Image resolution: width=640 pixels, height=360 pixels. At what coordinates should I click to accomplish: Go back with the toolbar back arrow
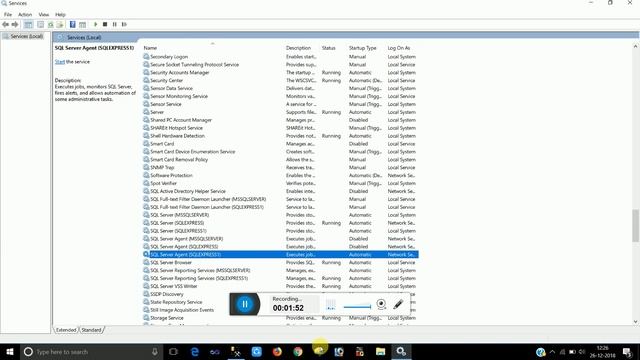coord(6,24)
